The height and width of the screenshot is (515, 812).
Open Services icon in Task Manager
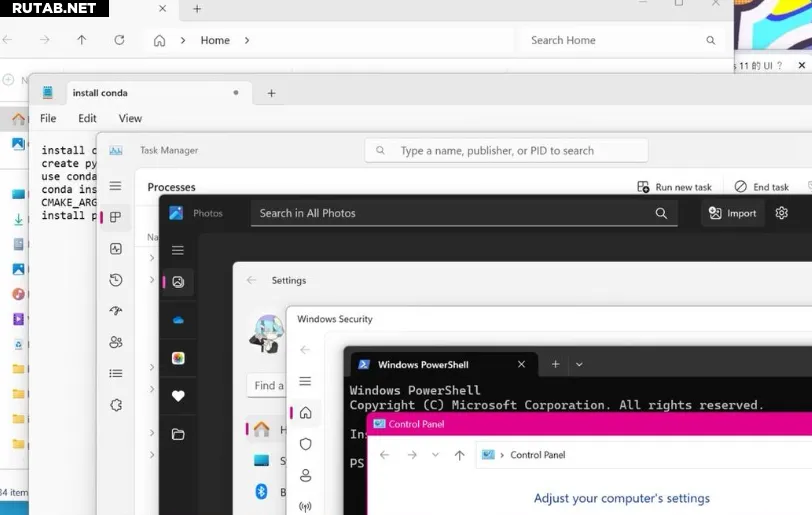click(x=115, y=405)
